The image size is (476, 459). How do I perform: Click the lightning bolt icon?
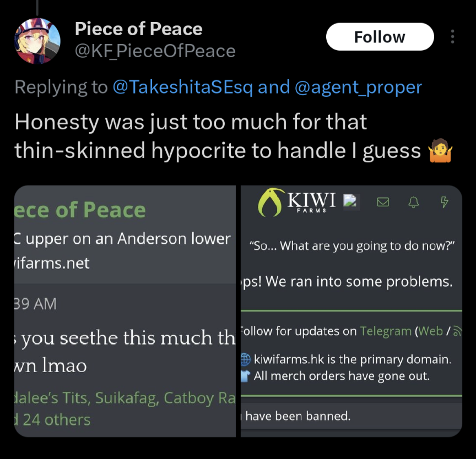tap(444, 202)
